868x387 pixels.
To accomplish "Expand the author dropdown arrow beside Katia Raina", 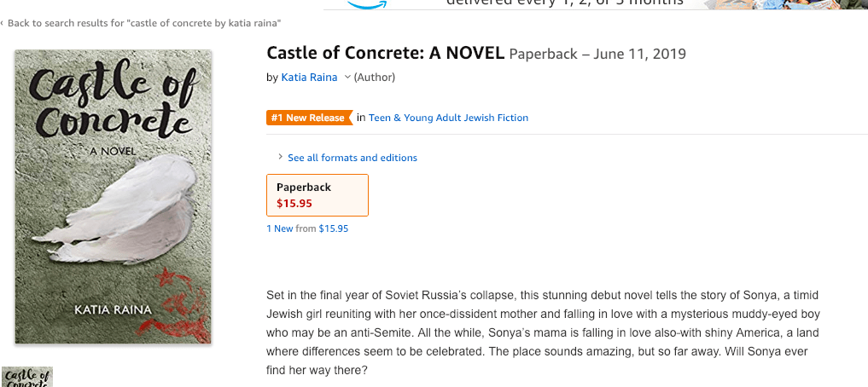I will 347,78.
